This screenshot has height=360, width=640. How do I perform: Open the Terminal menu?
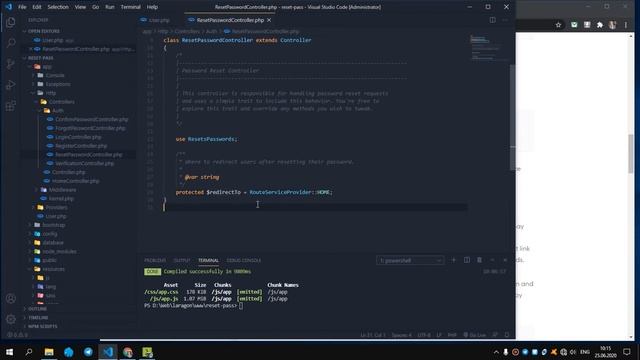coord(131,7)
